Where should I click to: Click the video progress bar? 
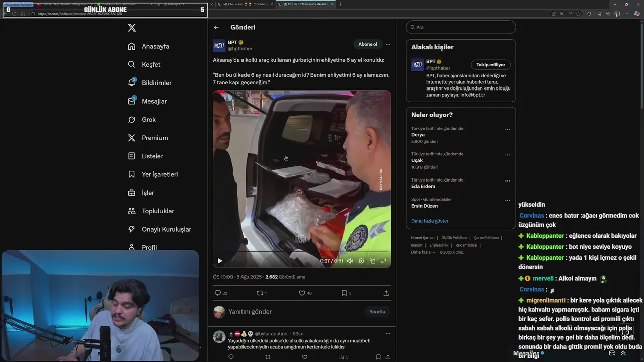[302, 251]
